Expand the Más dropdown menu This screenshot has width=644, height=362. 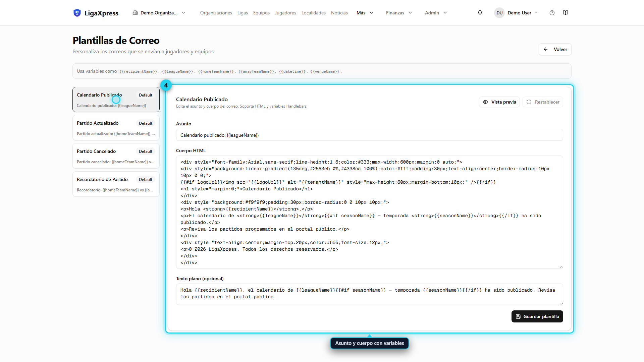365,13
